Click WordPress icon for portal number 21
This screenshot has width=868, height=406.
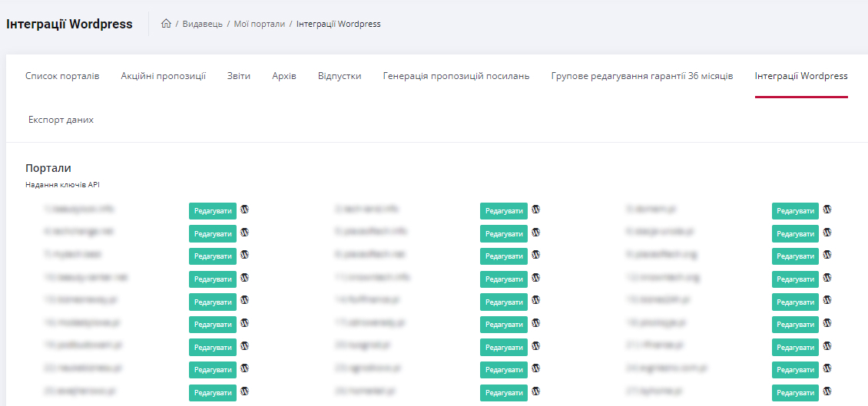click(827, 345)
